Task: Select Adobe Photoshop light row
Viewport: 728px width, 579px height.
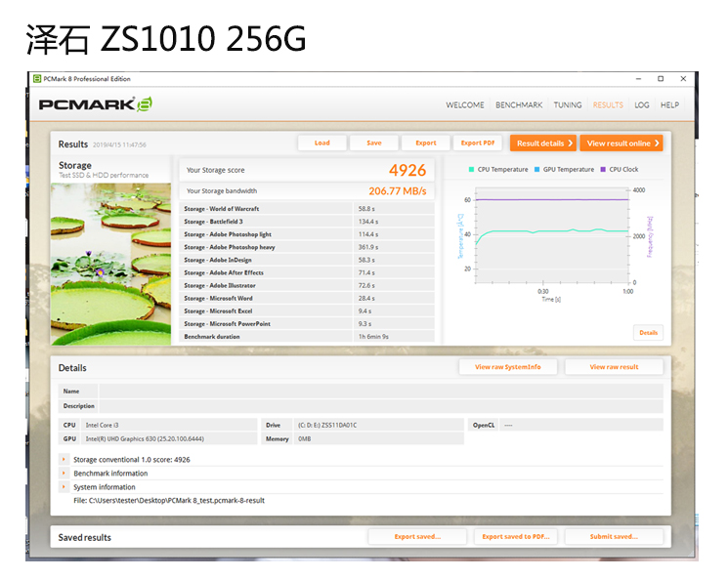Action: (x=307, y=234)
